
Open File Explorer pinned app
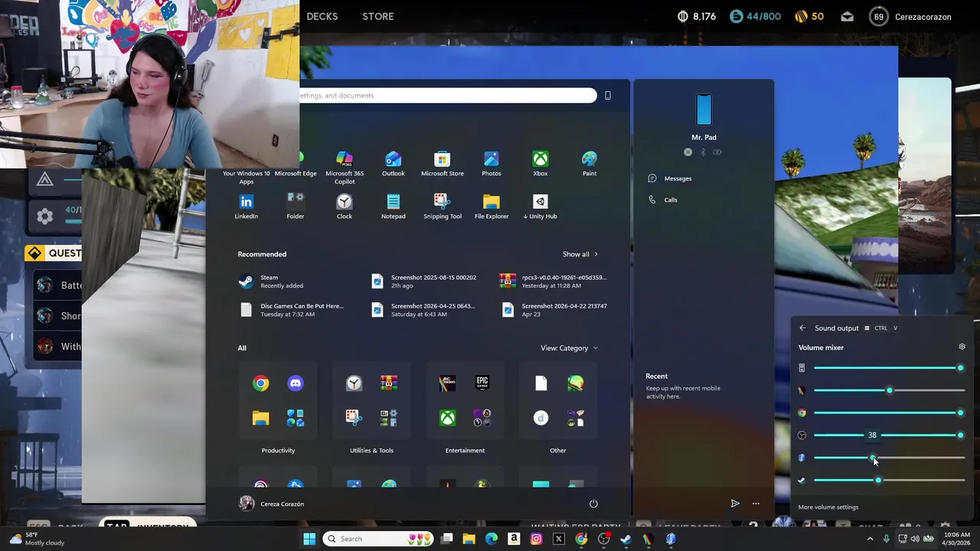click(492, 207)
